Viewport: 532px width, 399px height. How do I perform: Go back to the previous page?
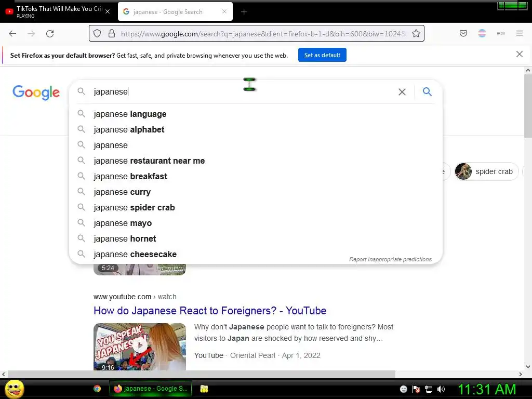12,34
